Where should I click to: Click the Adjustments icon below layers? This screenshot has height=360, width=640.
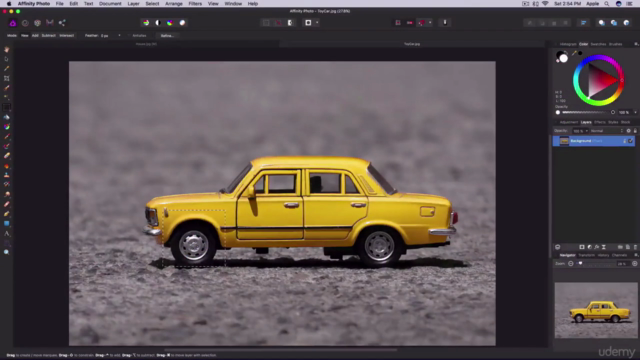click(589, 247)
